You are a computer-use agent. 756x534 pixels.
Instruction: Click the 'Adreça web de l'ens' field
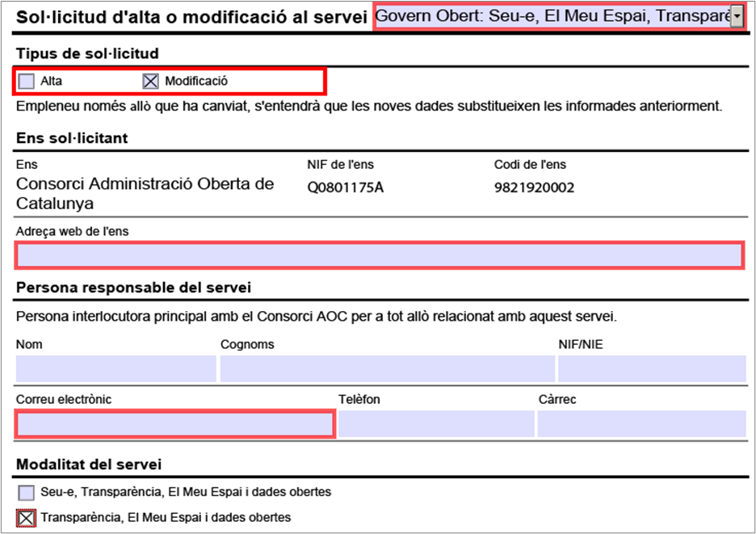[x=378, y=256]
